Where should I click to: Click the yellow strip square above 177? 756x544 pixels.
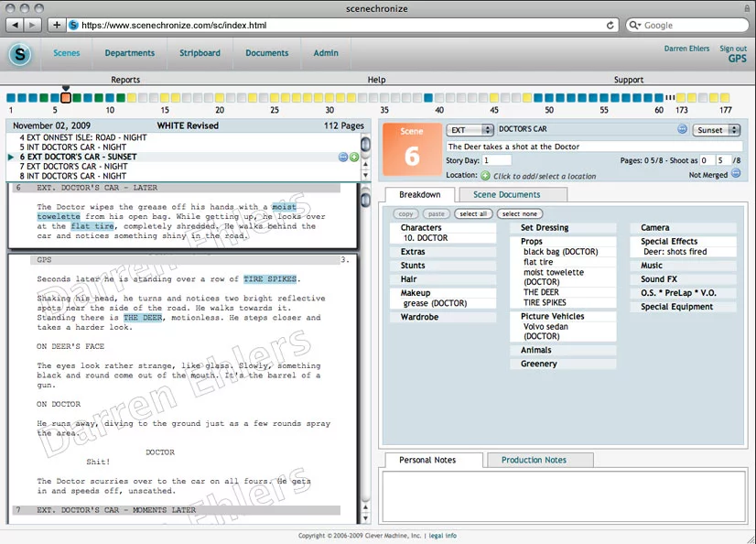point(725,98)
